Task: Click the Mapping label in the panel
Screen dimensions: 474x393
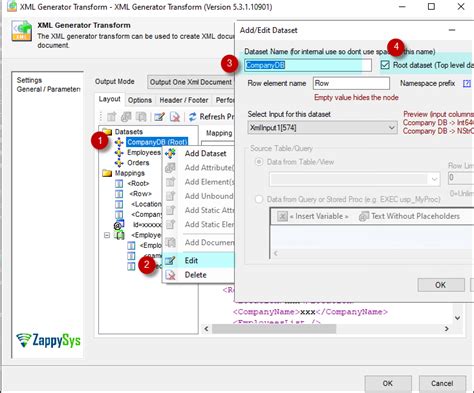Action: pos(219,133)
